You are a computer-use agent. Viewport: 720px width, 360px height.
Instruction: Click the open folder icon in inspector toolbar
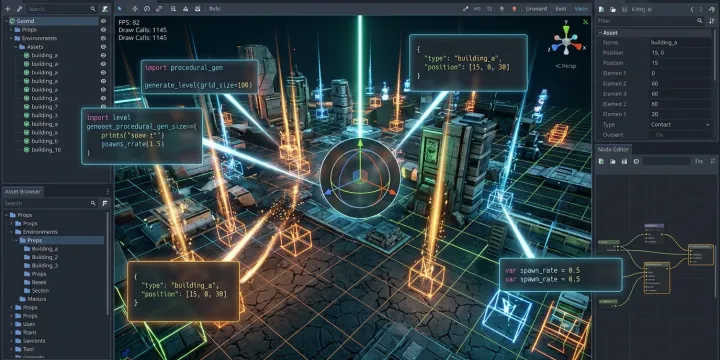coord(613,9)
